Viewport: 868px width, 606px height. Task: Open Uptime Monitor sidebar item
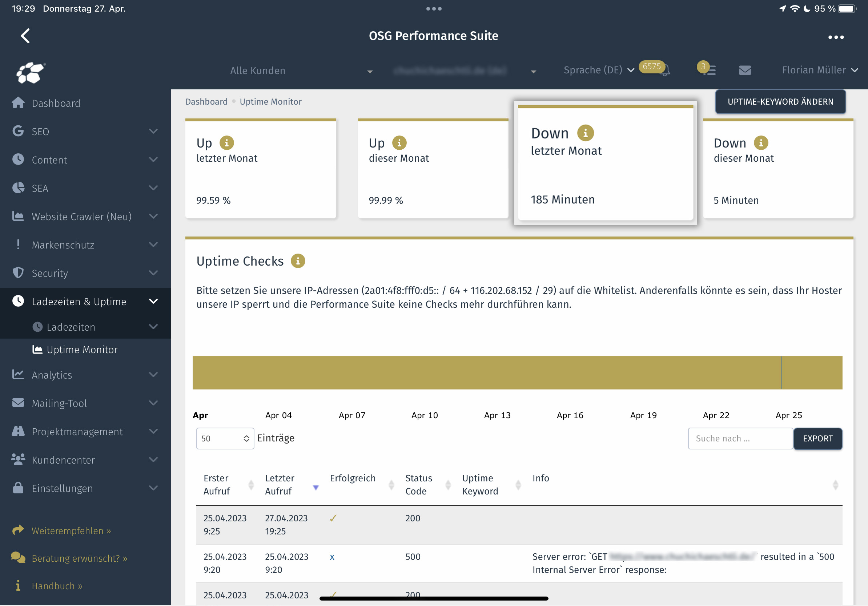point(82,350)
